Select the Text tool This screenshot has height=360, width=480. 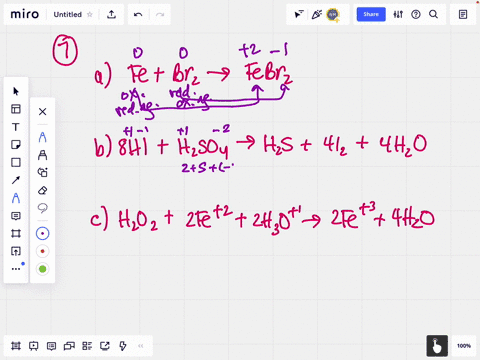16,127
